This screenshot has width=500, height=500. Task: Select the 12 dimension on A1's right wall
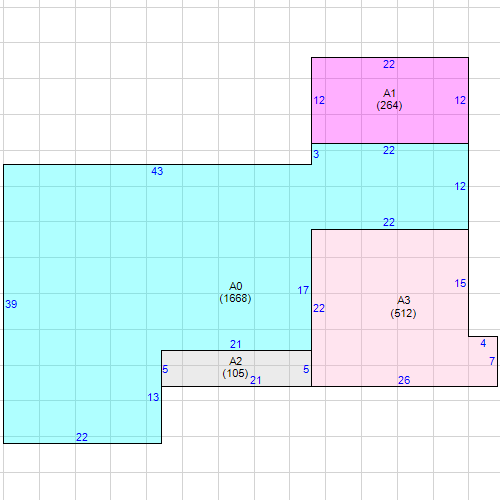click(x=460, y=100)
